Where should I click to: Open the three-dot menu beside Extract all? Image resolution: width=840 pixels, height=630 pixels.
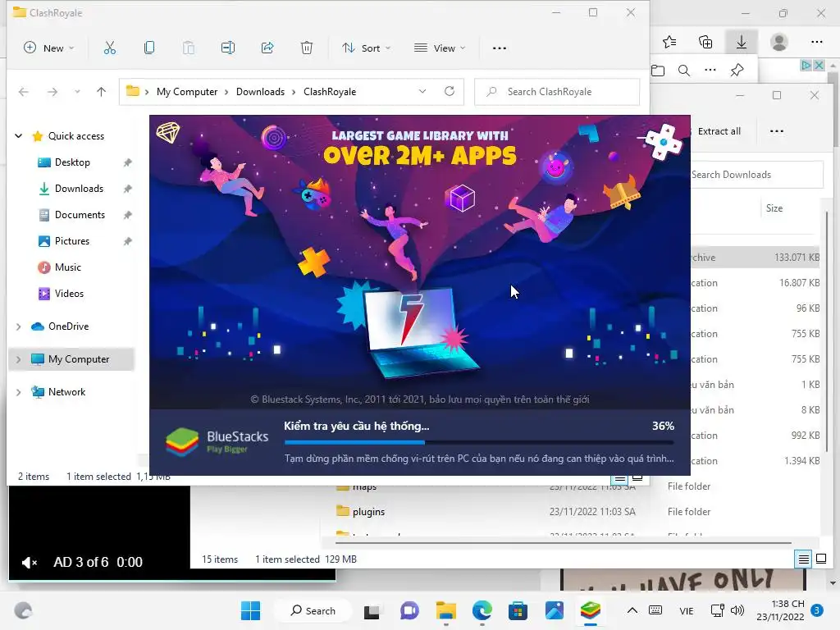tap(776, 131)
